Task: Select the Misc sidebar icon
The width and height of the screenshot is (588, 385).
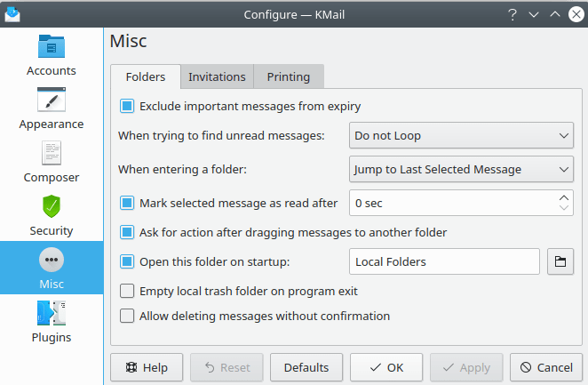Action: point(52,260)
